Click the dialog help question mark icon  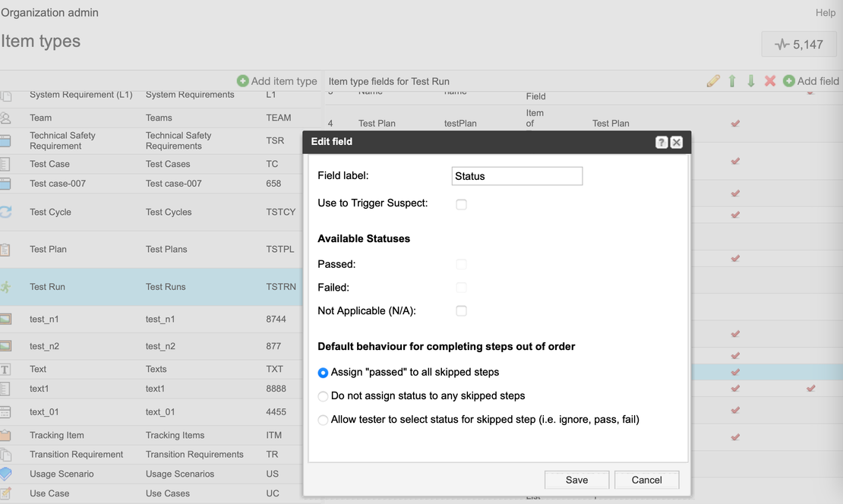pos(661,142)
